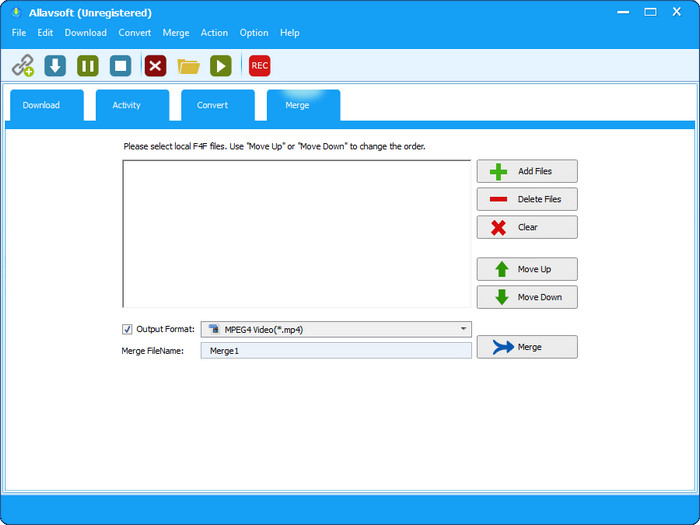Delete item with the red X toolbar icon
This screenshot has height=525, width=700.
coord(155,66)
